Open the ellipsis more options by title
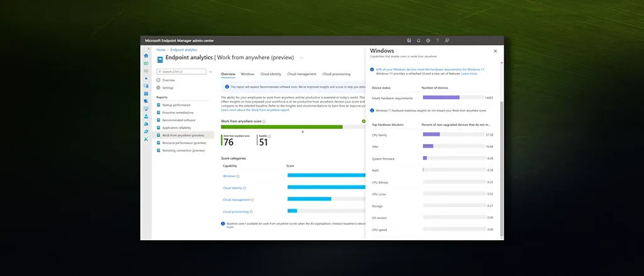Screen dimensions: 644x276 (301, 58)
